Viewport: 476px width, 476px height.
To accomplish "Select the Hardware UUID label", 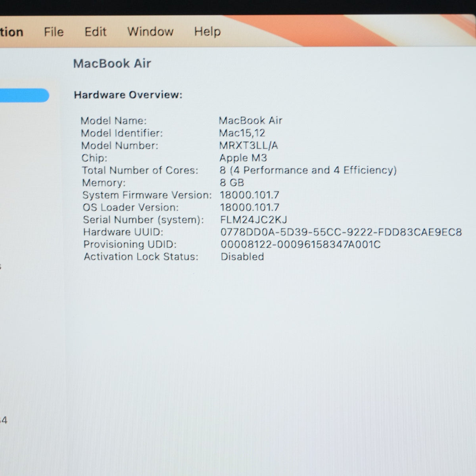I will tap(123, 232).
